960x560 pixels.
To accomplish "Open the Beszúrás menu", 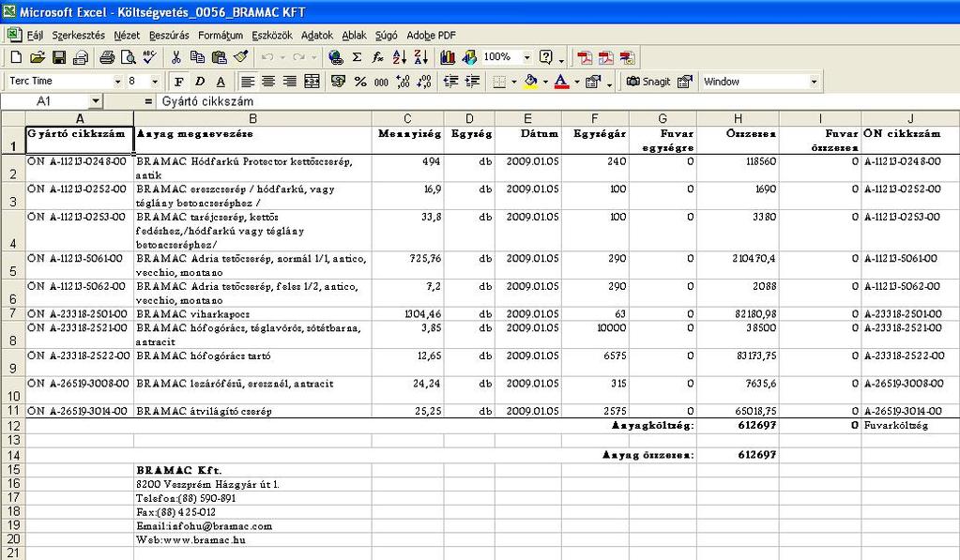I will (169, 36).
